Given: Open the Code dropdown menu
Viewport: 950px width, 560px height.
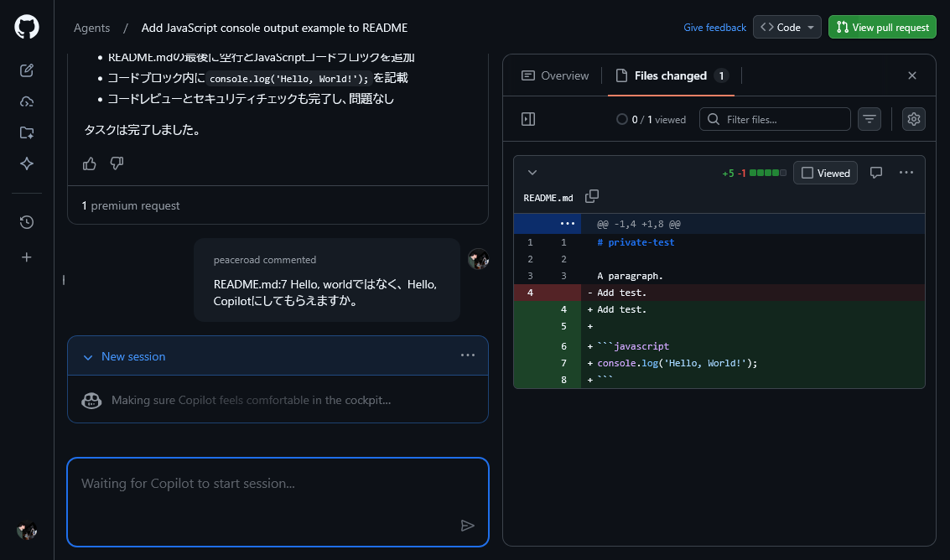Looking at the screenshot, I should click(x=786, y=27).
